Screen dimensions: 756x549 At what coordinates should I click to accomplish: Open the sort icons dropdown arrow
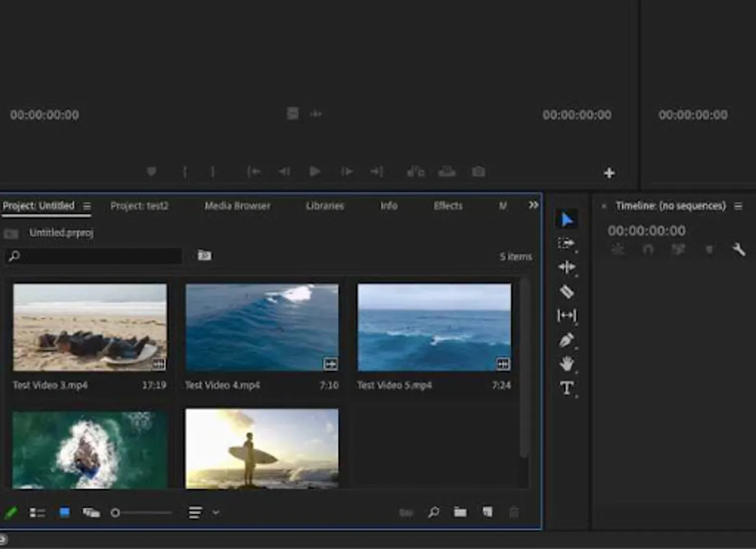(x=216, y=512)
